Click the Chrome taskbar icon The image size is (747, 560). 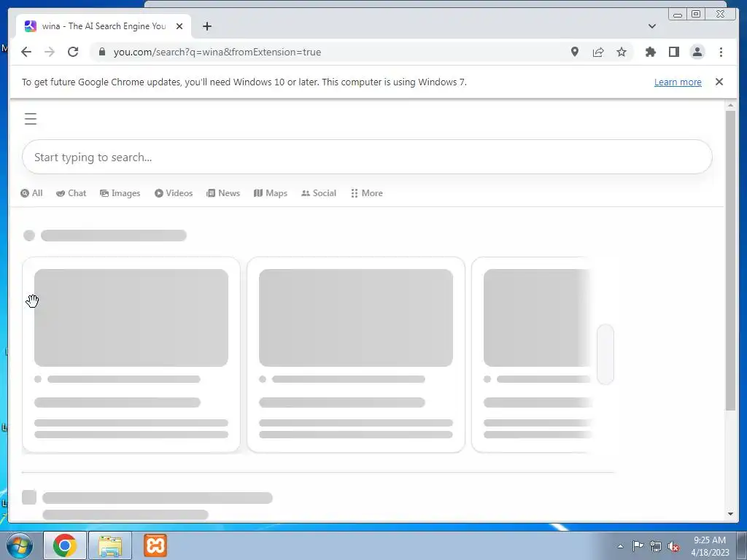coord(65,545)
